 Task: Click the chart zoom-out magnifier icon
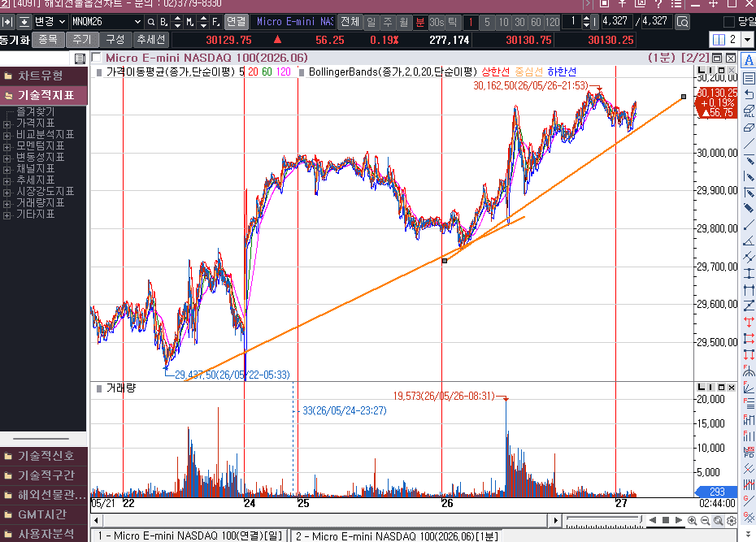(705, 520)
